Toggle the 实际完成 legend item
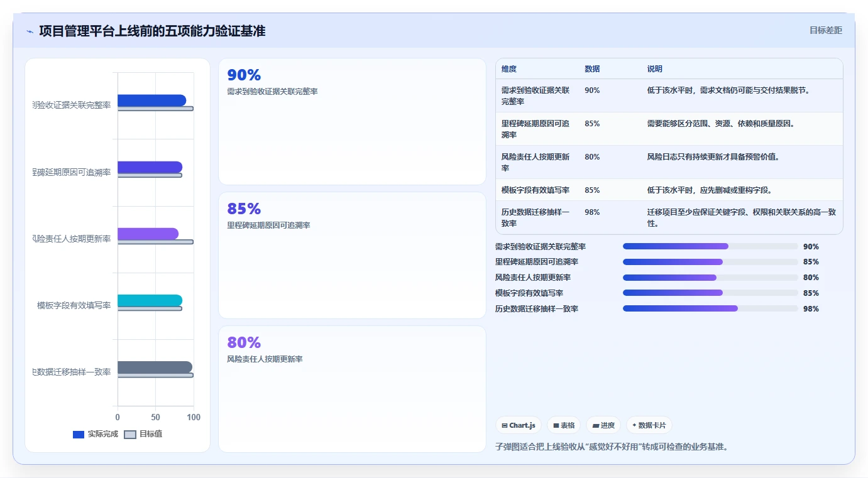The image size is (868, 478). coord(96,434)
